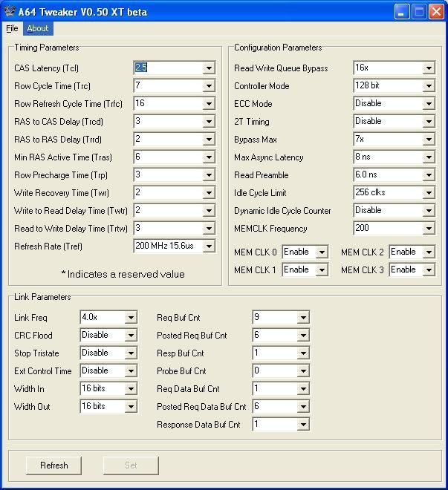Viewport: 448px width, 490px height.
Task: Open the Link Freq dropdown
Action: pyautogui.click(x=131, y=318)
